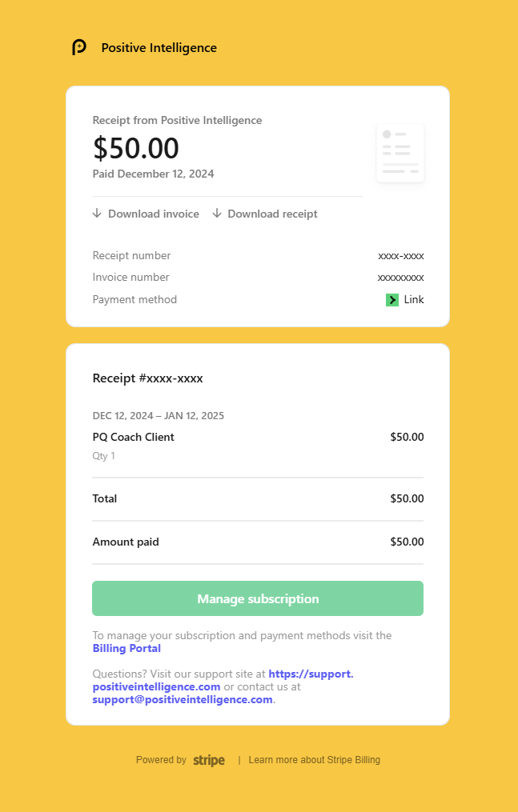The image size is (518, 812).
Task: Click the Link payment method text
Action: coord(414,299)
